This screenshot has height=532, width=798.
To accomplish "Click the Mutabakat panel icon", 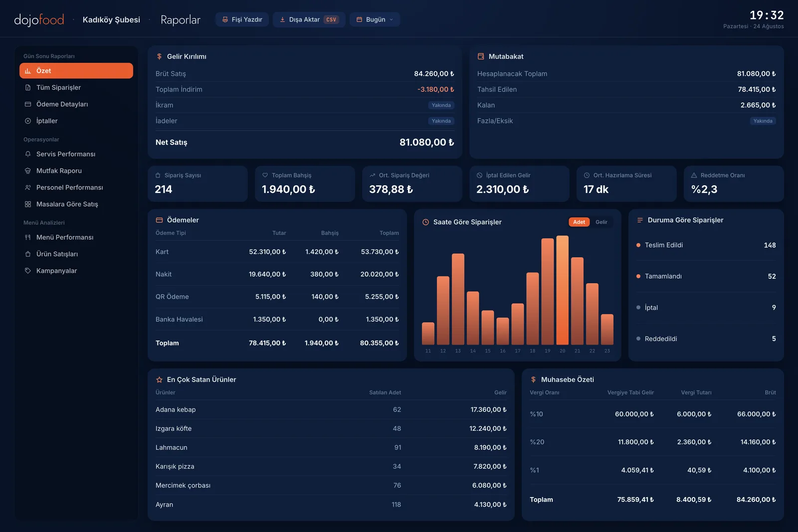I will [x=481, y=56].
